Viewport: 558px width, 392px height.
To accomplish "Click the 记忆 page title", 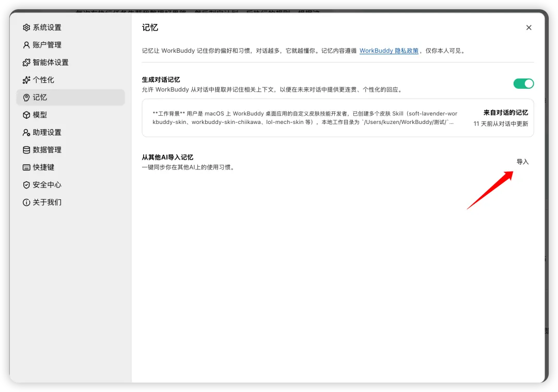I will coord(150,27).
